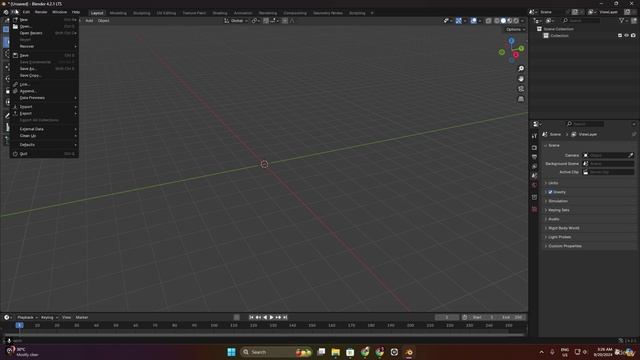
Task: Open the Edit menu
Action: tap(26, 12)
